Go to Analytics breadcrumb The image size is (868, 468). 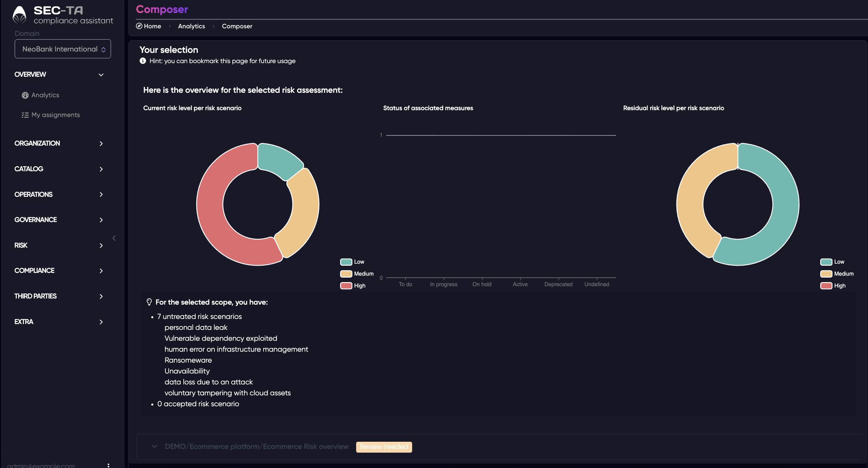click(x=192, y=26)
